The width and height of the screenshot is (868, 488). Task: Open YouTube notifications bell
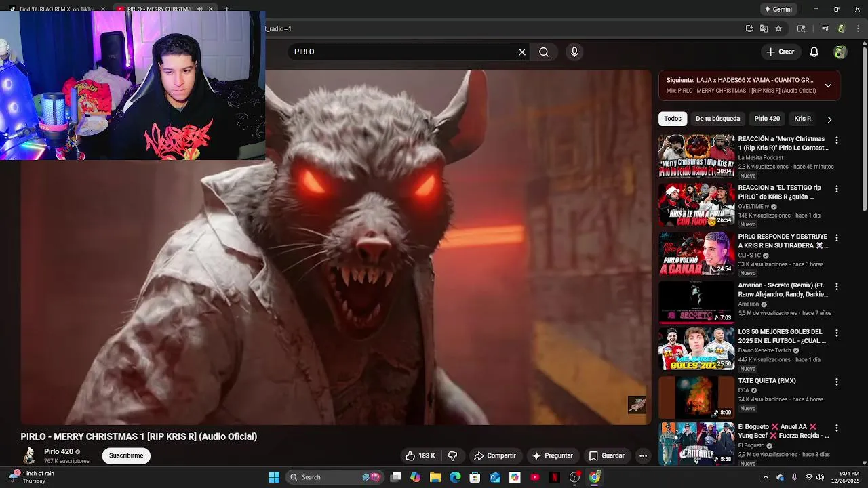814,52
